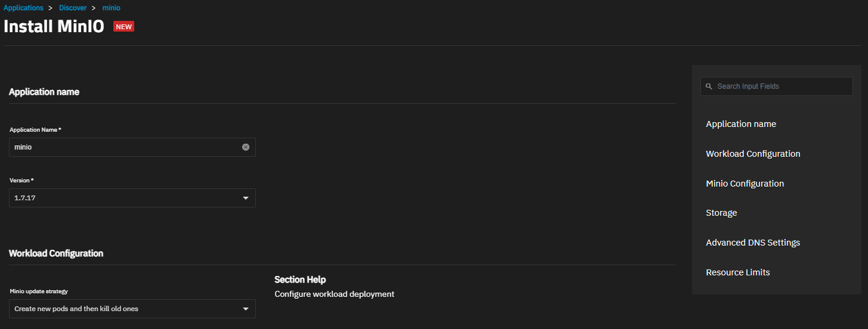Select the 1.7.17 version combo box
868x329 pixels.
pos(132,198)
